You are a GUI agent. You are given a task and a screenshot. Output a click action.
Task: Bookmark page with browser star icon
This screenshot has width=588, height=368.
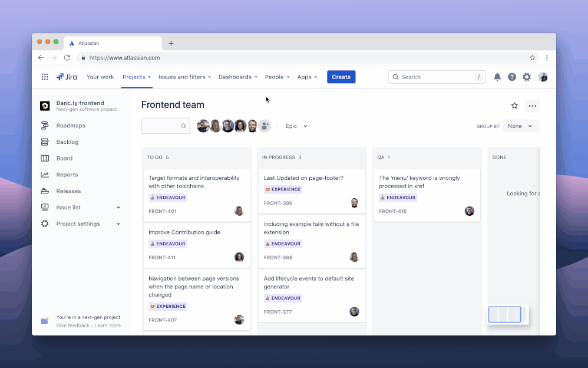click(x=532, y=58)
